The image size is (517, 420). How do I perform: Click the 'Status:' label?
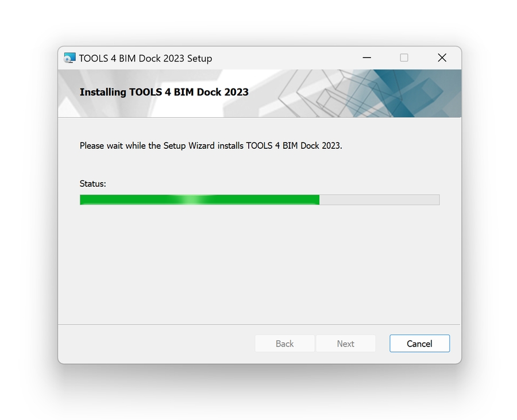click(92, 184)
